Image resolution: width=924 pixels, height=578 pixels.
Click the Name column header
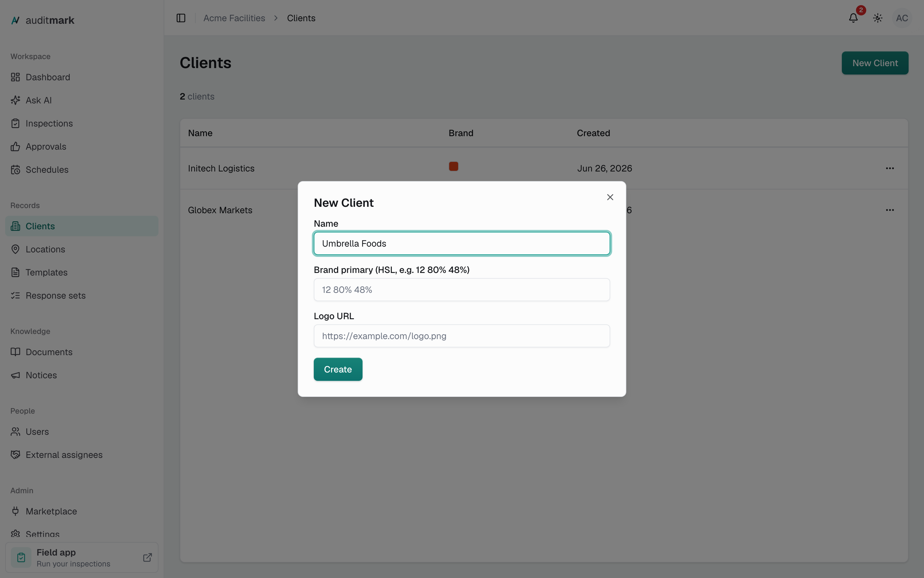[200, 133]
